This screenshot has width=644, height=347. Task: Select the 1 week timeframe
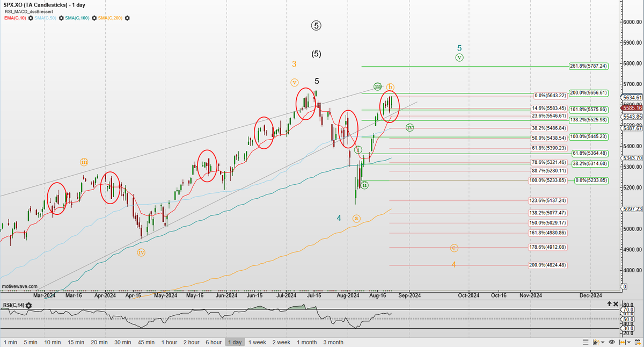pos(256,342)
